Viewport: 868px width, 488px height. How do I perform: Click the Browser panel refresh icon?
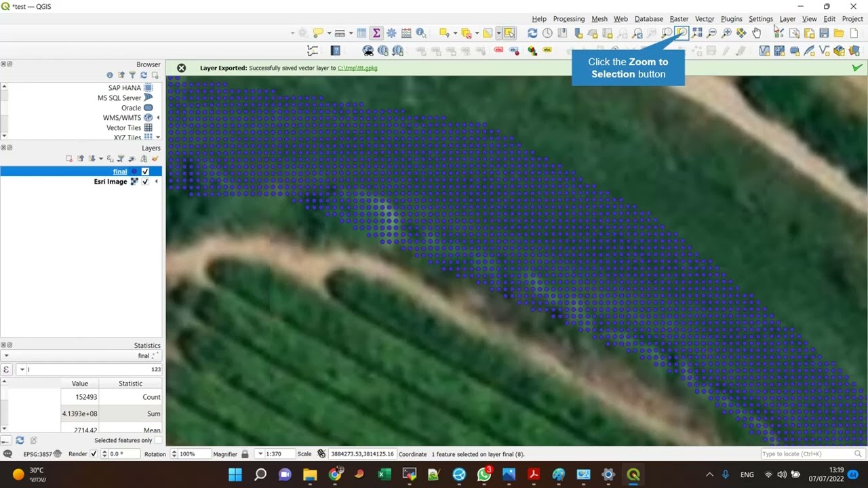click(x=144, y=75)
